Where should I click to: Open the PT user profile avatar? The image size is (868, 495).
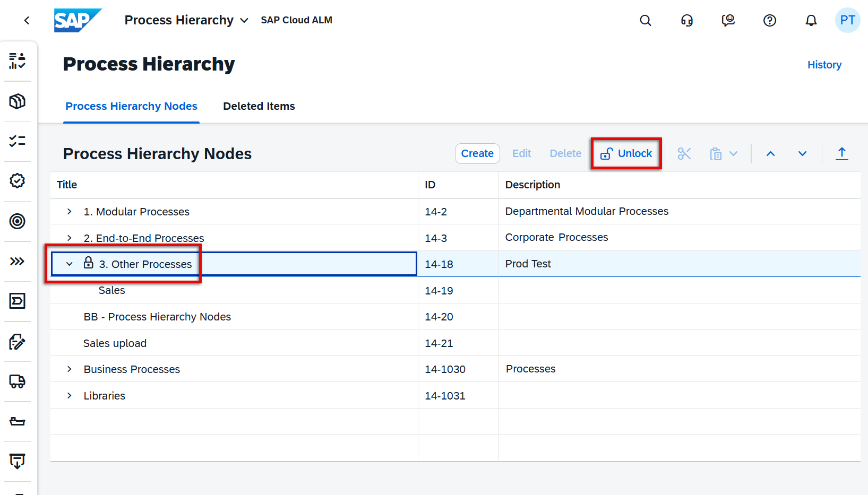[x=847, y=20]
